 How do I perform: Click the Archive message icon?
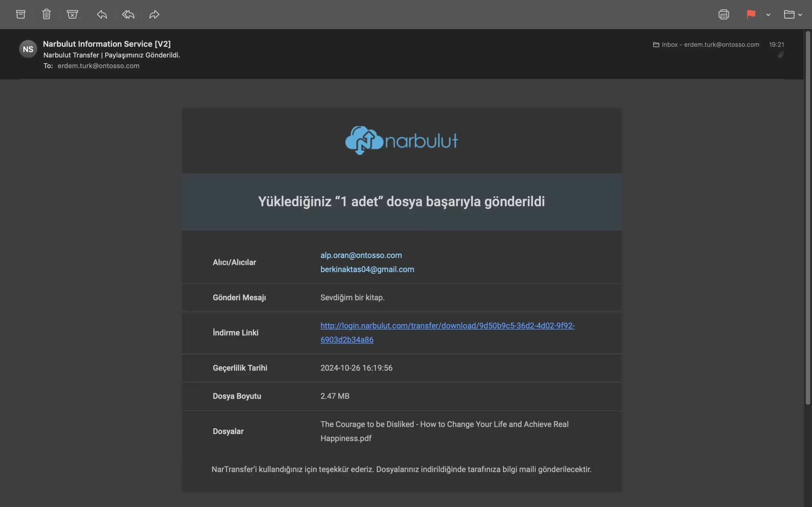pyautogui.click(x=21, y=15)
